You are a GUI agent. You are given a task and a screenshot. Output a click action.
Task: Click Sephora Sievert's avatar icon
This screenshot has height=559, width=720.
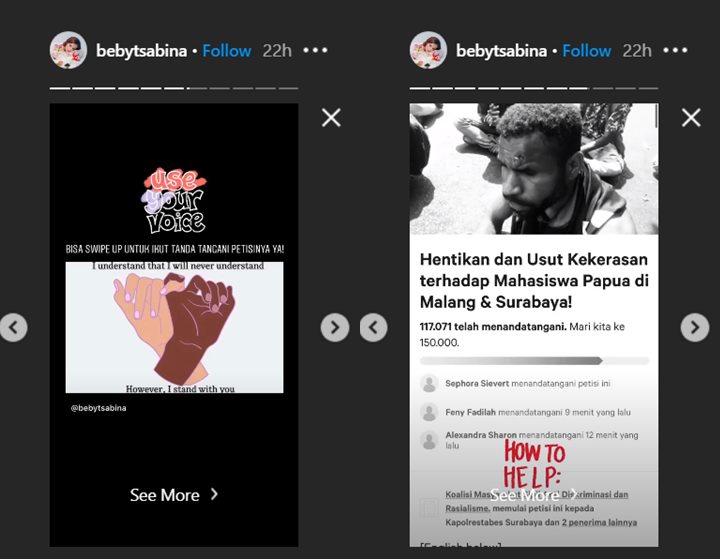(x=429, y=384)
